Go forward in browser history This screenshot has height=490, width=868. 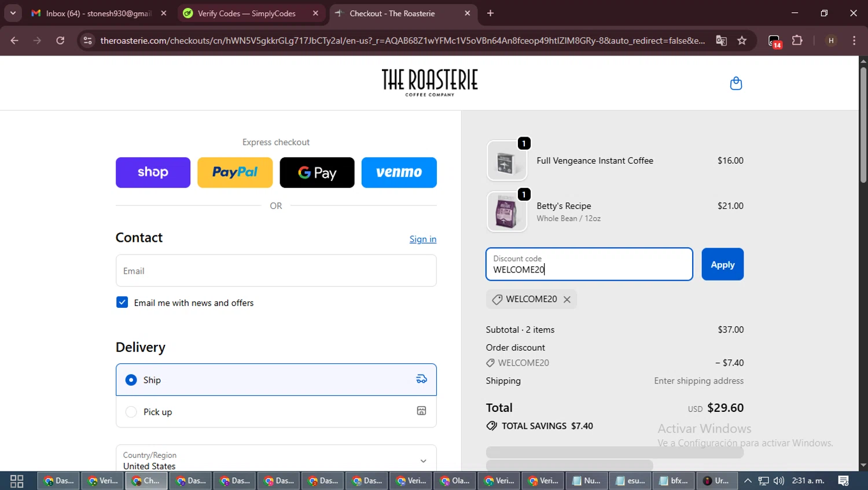37,40
